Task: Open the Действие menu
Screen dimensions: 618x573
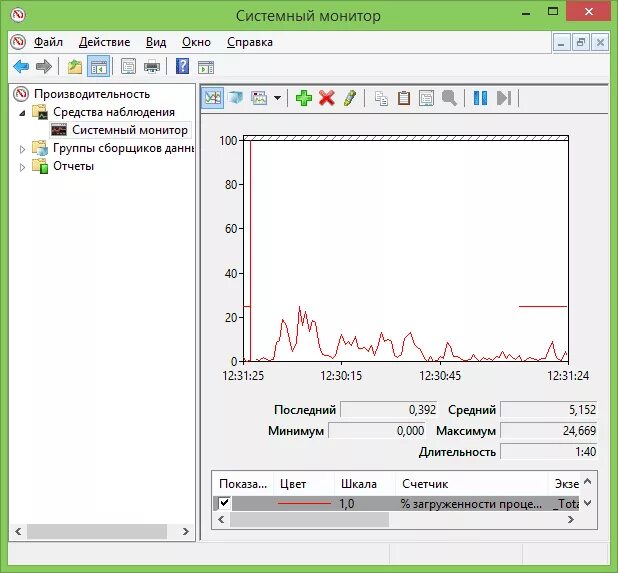Action: coord(104,42)
